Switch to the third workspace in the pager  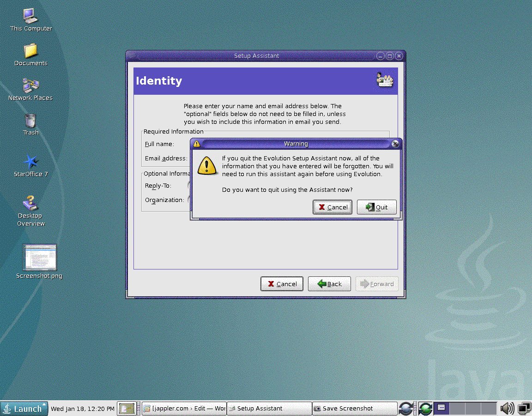[x=473, y=409]
